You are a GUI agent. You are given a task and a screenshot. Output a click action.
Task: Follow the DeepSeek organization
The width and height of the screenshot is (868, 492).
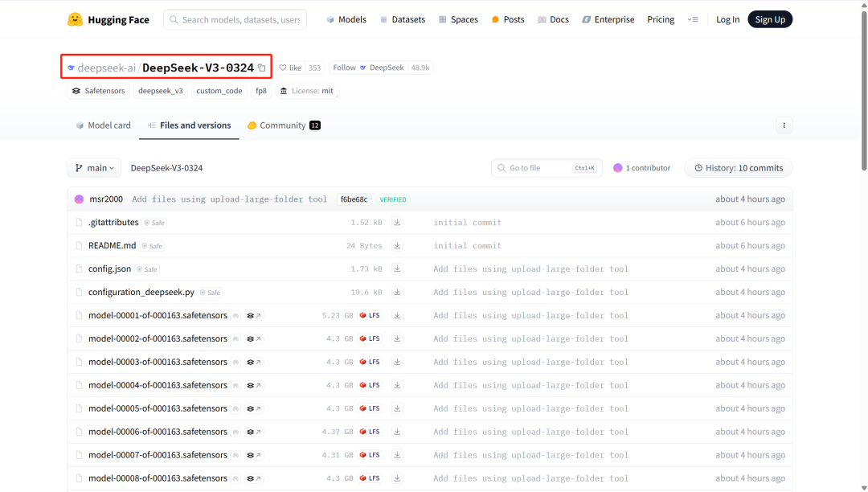coord(345,68)
